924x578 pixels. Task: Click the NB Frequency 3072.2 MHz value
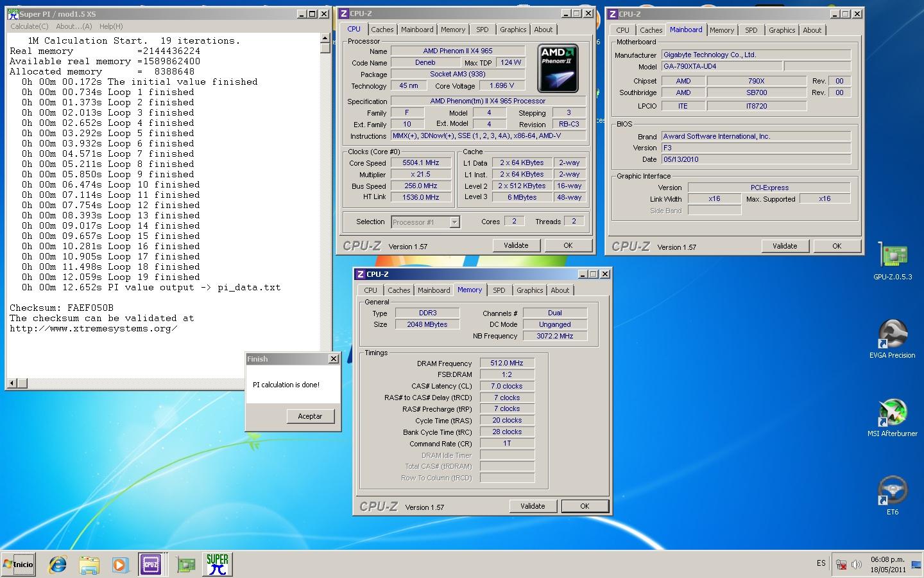pyautogui.click(x=555, y=336)
